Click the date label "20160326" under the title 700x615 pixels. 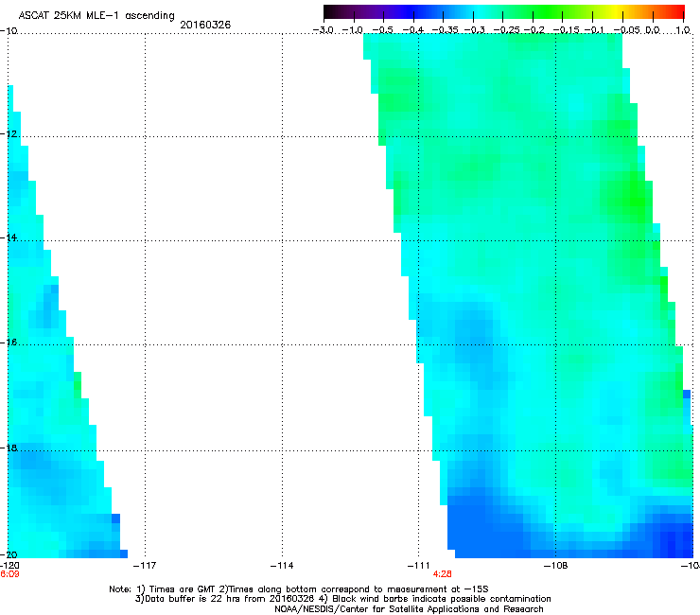(205, 25)
